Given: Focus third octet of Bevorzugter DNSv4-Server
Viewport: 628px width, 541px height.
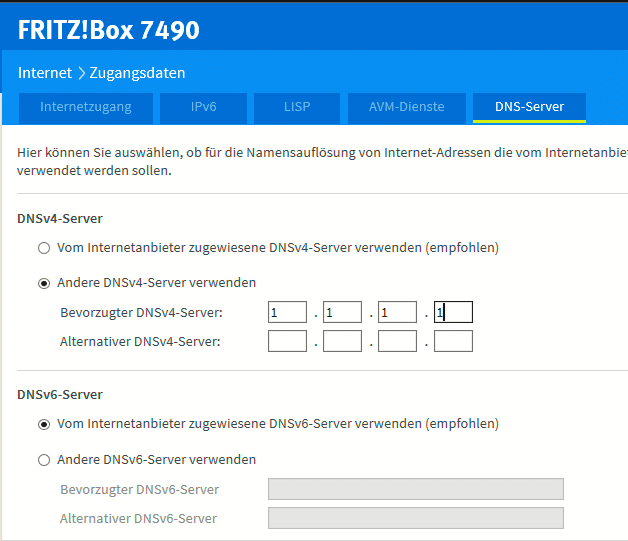Looking at the screenshot, I should (397, 313).
